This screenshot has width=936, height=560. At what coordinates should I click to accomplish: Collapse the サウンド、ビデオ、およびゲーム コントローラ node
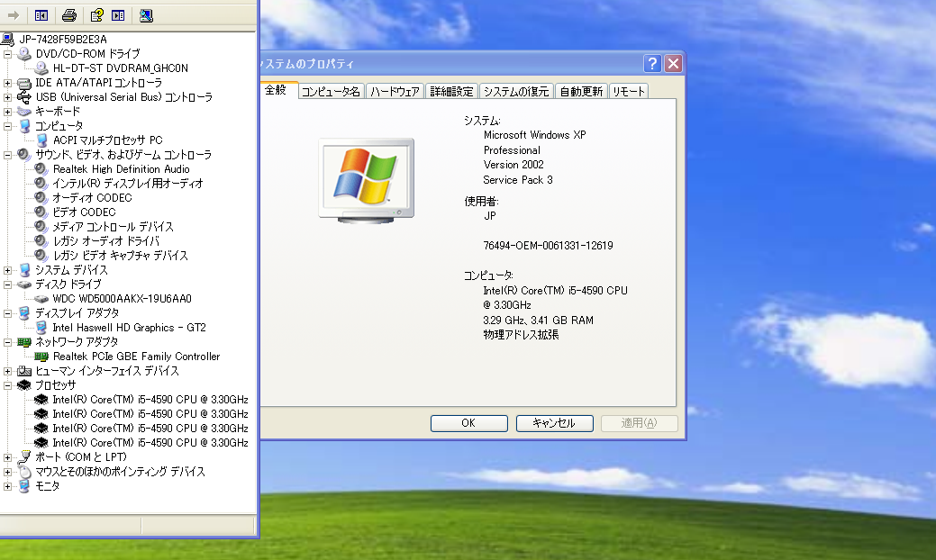pyautogui.click(x=8, y=155)
